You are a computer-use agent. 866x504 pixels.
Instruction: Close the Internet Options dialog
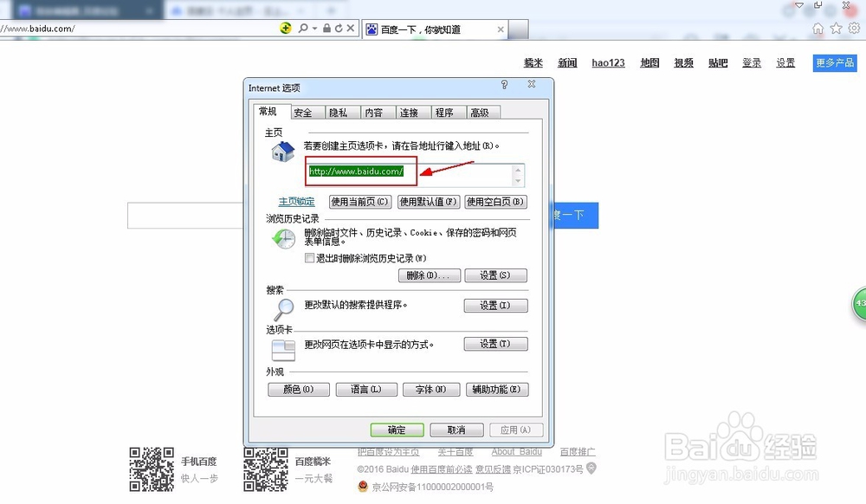[x=532, y=85]
